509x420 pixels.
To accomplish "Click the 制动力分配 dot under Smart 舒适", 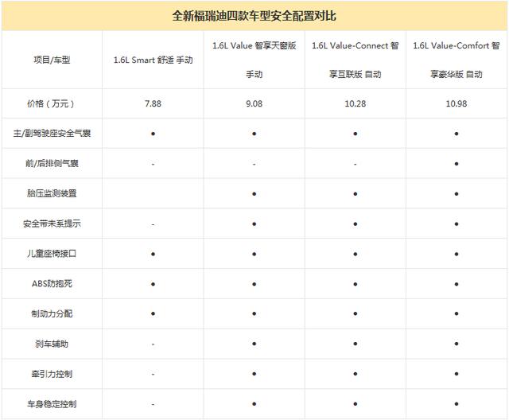I will click(x=153, y=313).
